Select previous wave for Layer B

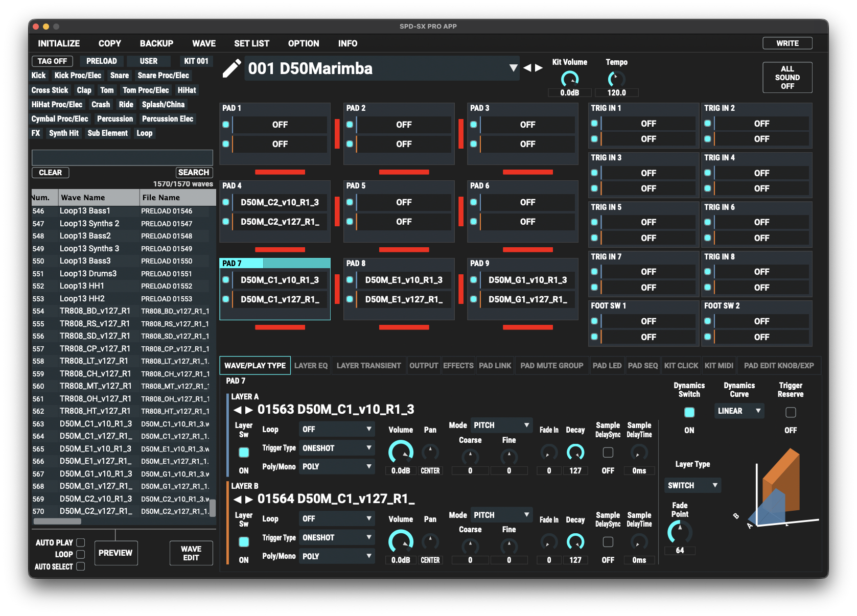coord(237,499)
